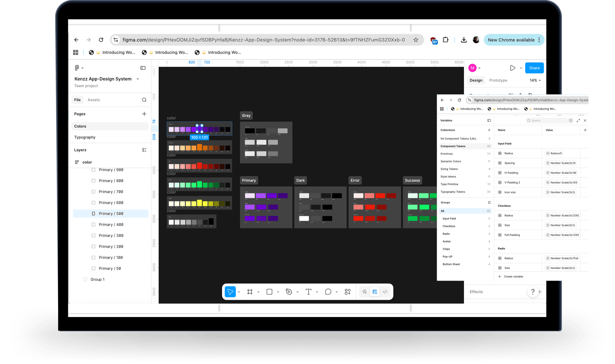Toggle the Primary / 100 layer frame icon
Image resolution: width=615 pixels, height=364 pixels.
93,257
